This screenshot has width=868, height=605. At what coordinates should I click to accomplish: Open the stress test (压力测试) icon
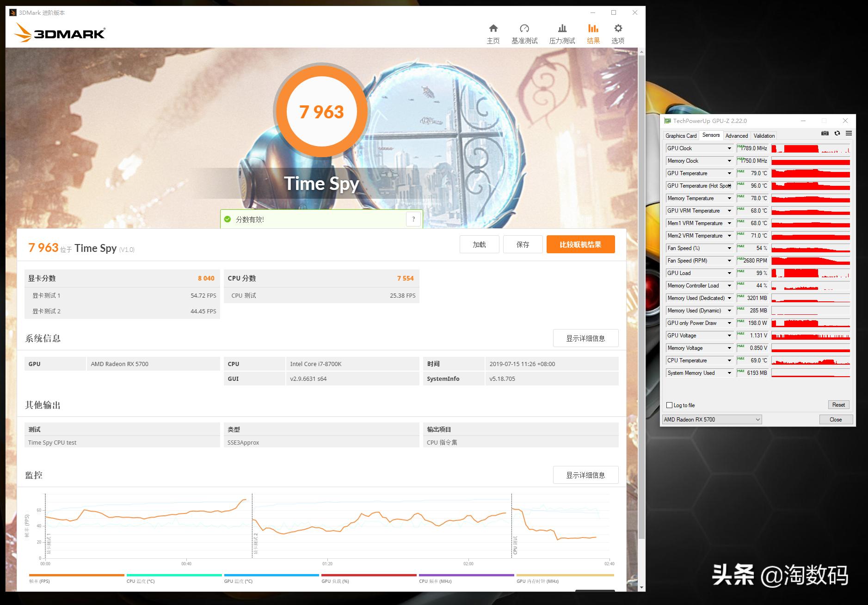tap(561, 29)
